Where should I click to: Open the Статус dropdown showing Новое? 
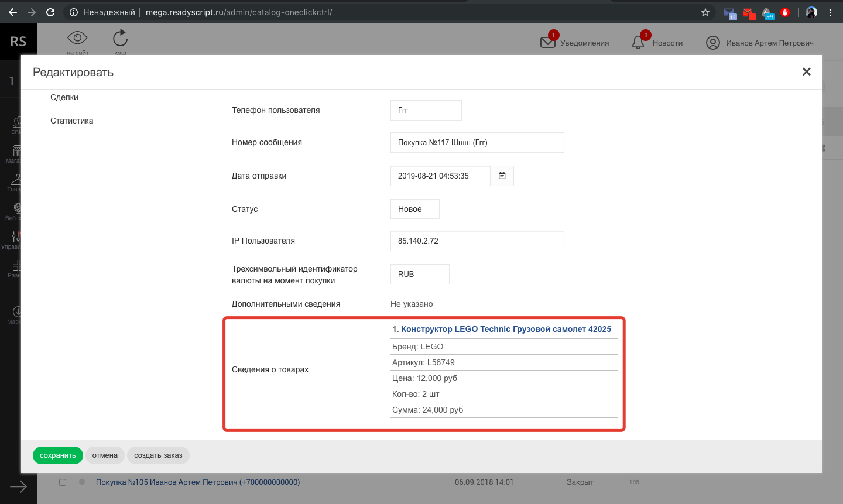tap(414, 209)
